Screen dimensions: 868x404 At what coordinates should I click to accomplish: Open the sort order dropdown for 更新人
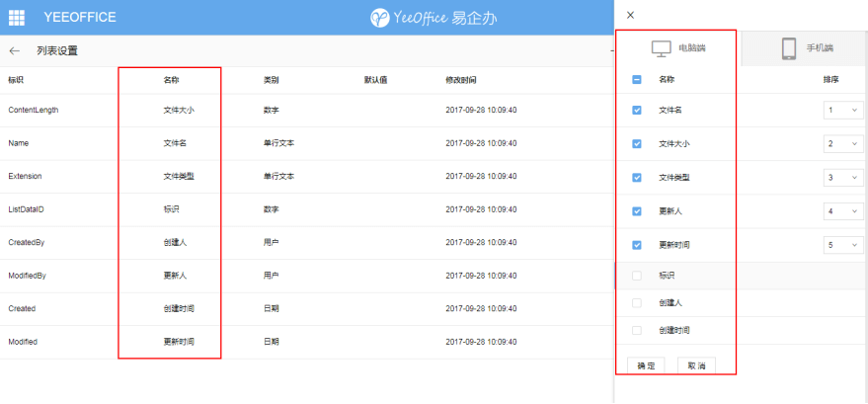tap(843, 211)
